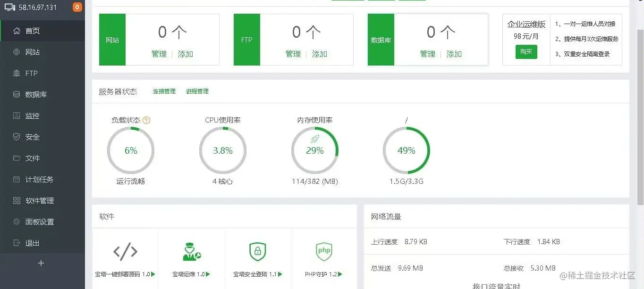Click the shield icon beside 安全
The width and height of the screenshot is (644, 289).
pyautogui.click(x=17, y=137)
